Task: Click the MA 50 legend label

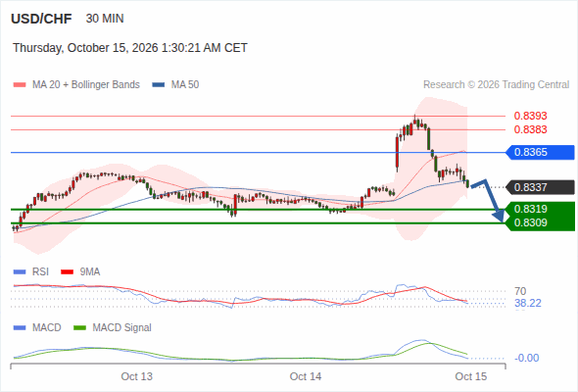Action: click(185, 85)
